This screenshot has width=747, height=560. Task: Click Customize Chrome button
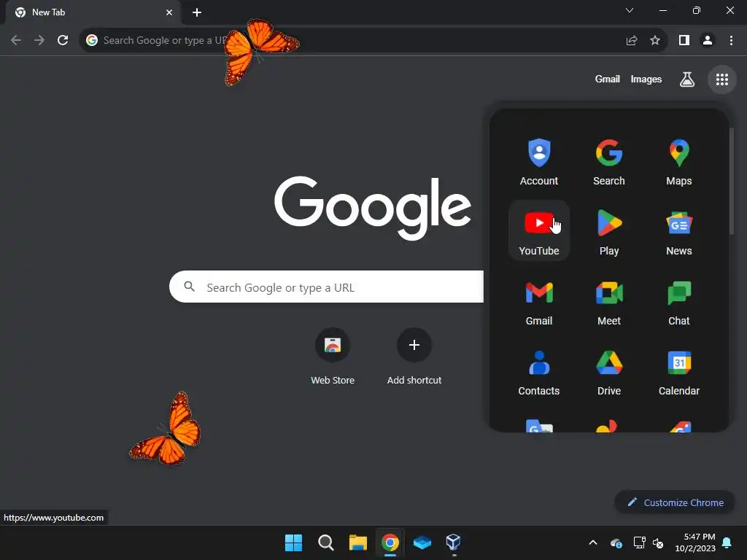click(x=675, y=502)
